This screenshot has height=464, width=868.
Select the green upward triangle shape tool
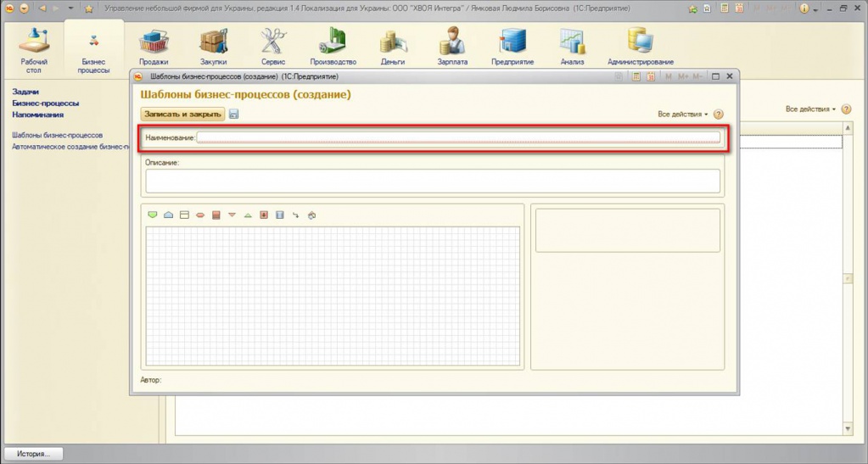248,215
